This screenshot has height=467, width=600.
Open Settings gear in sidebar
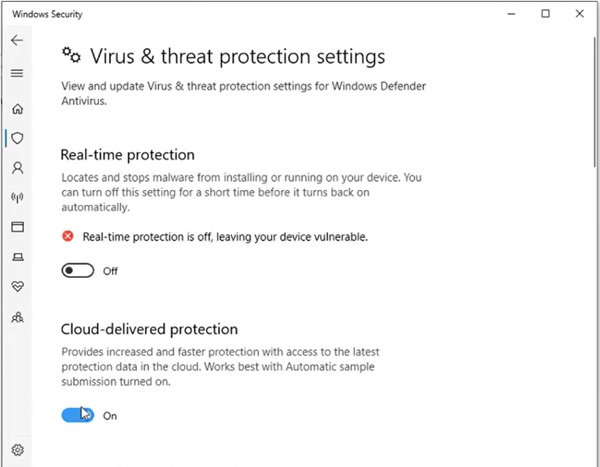16,450
